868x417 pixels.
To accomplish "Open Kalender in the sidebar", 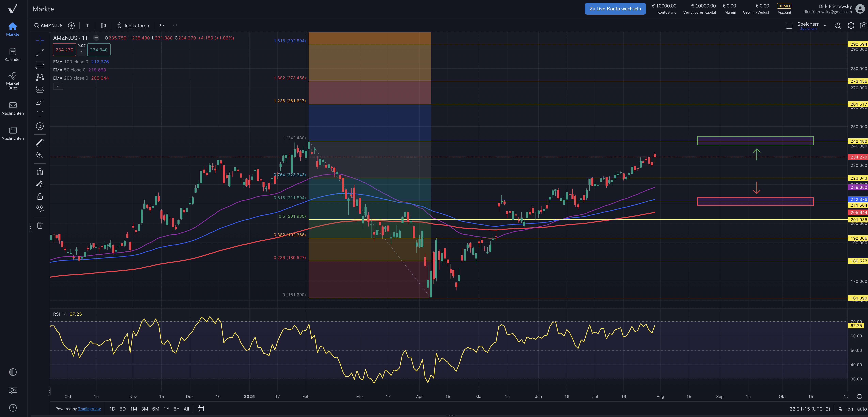I will (13, 55).
